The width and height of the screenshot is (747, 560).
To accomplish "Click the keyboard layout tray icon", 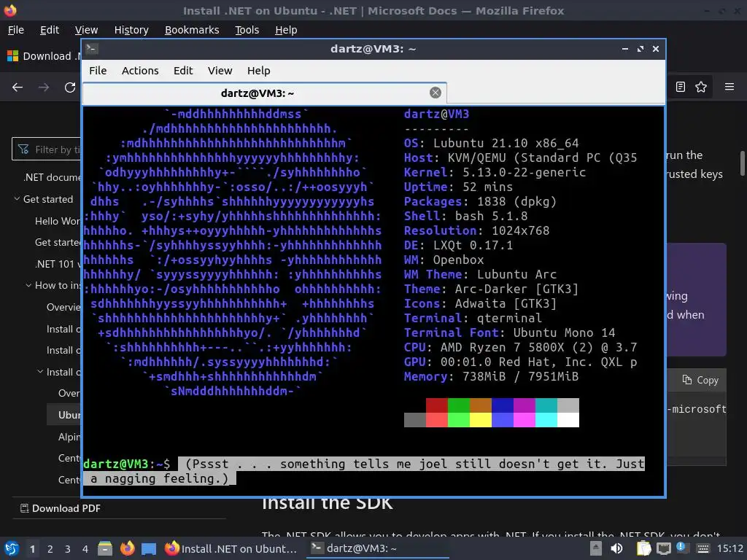I will (x=703, y=548).
